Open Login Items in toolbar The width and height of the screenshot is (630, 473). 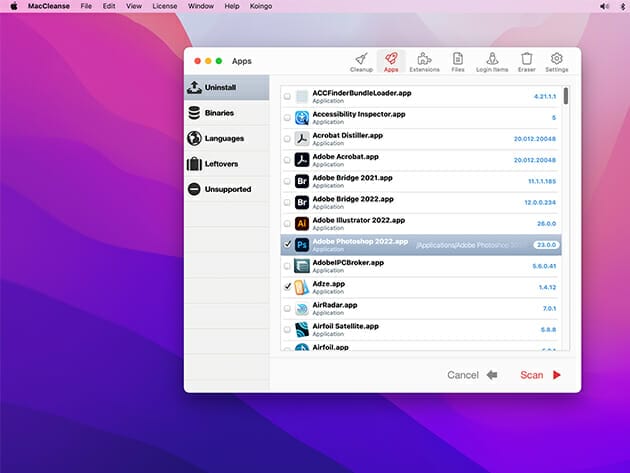(491, 62)
